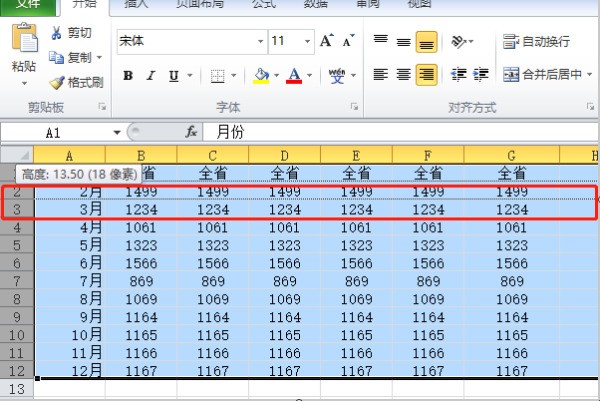Click Merge and Center (合并后居中) button
The height and width of the screenshot is (401, 600).
pos(540,74)
